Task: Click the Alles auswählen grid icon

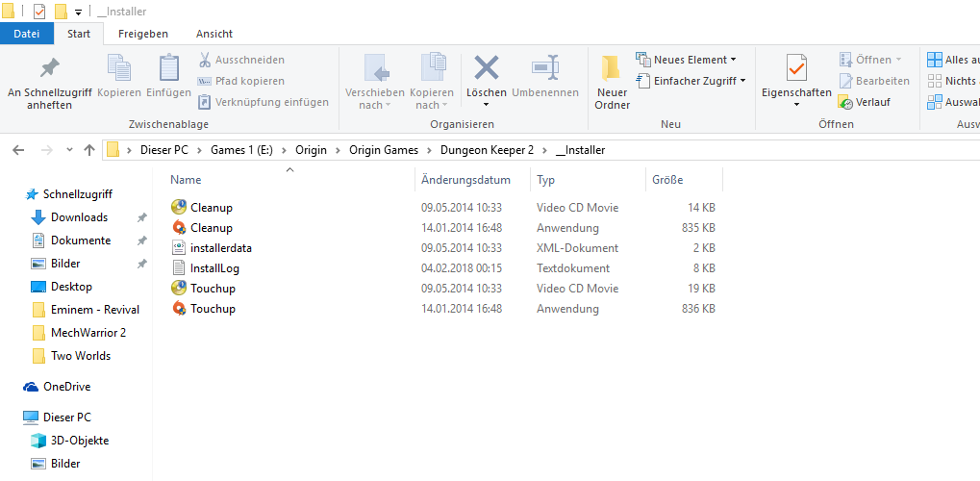Action: pyautogui.click(x=935, y=60)
